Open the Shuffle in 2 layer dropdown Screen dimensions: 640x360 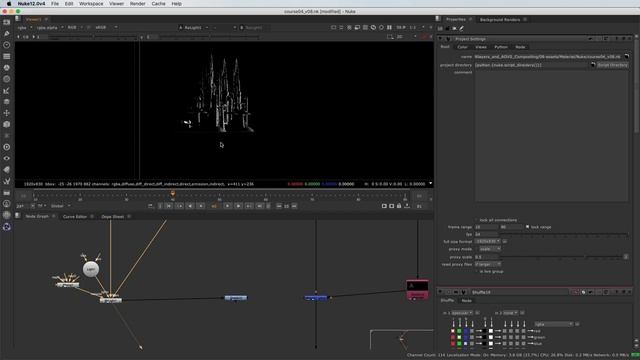(x=510, y=313)
